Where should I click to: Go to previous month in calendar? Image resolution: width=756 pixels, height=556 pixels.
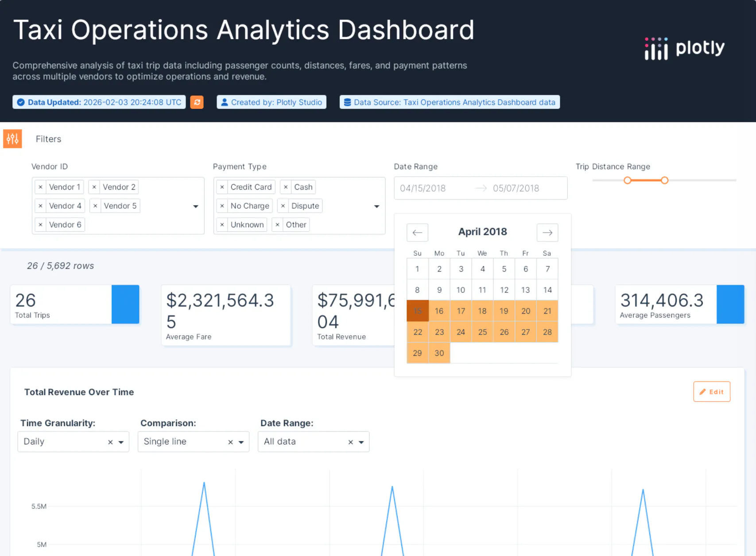(417, 233)
